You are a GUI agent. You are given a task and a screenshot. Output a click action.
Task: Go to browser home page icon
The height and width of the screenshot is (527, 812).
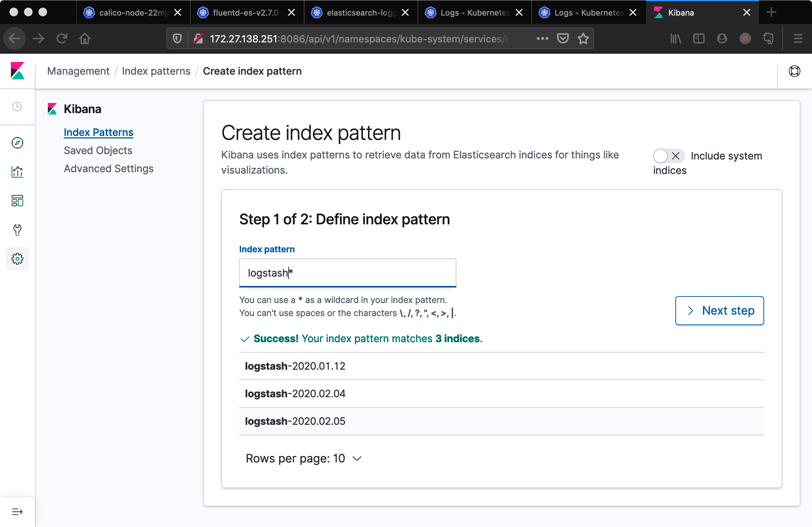point(85,38)
